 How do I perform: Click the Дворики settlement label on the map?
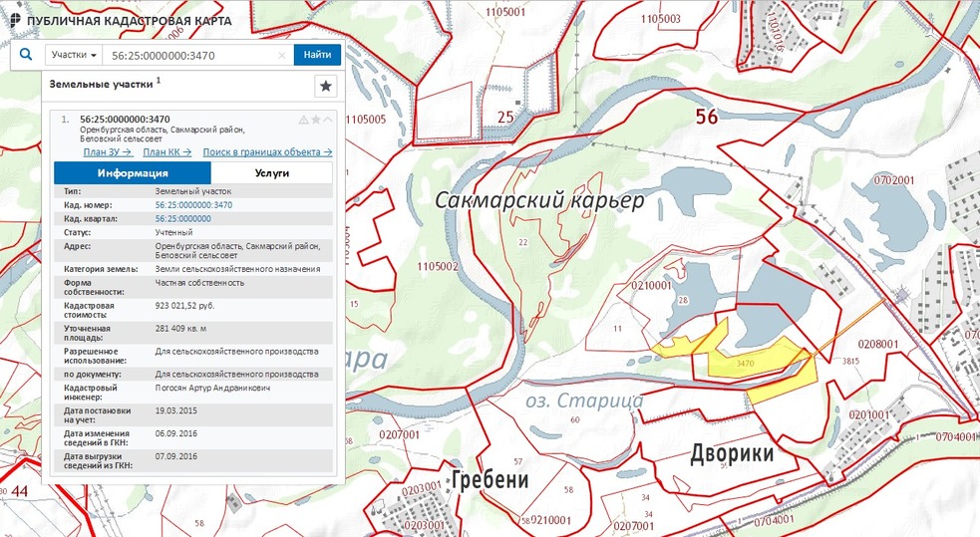coord(732,455)
